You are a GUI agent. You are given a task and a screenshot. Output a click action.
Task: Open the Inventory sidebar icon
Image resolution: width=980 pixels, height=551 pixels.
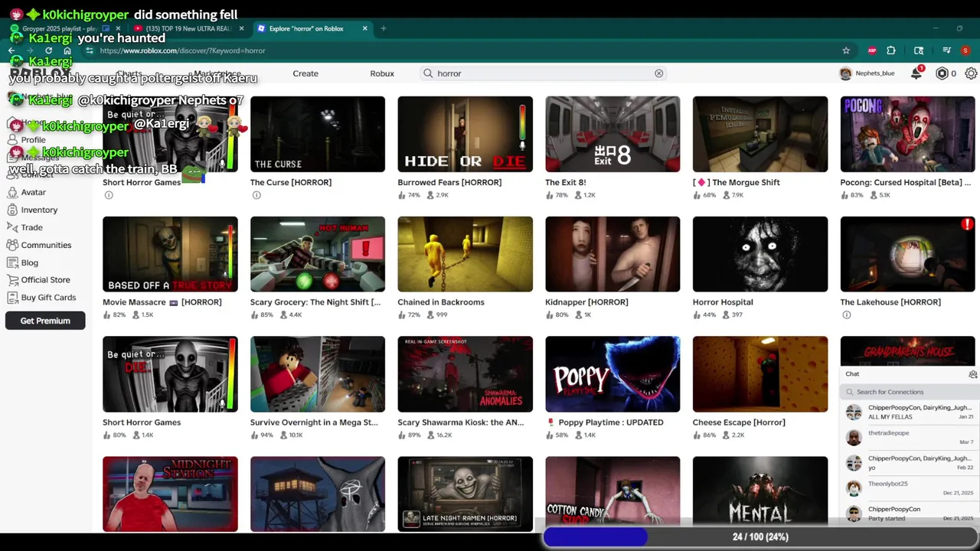tap(12, 210)
